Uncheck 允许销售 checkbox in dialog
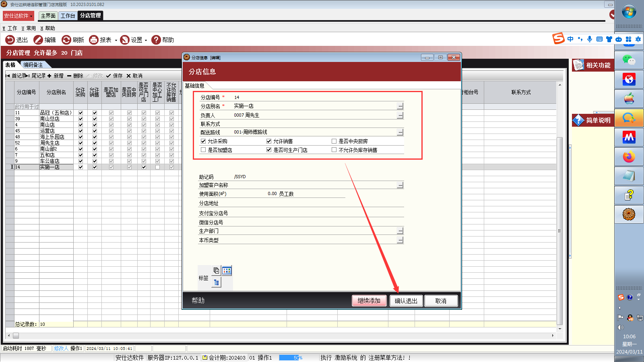The width and height of the screenshot is (644, 362). click(x=269, y=141)
